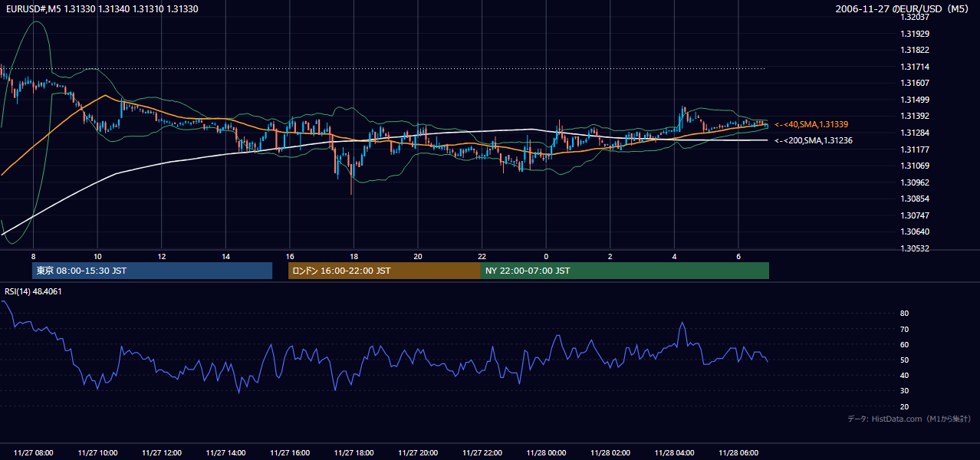Click hour tick 22 under the price chart
This screenshot has width=980, height=460.
[x=482, y=256]
